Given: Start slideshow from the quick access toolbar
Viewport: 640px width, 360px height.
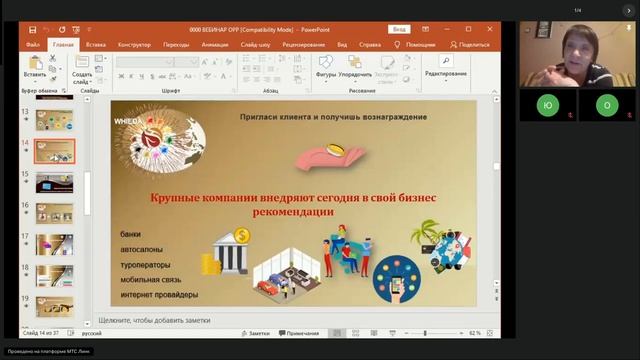Looking at the screenshot, I should (x=76, y=30).
